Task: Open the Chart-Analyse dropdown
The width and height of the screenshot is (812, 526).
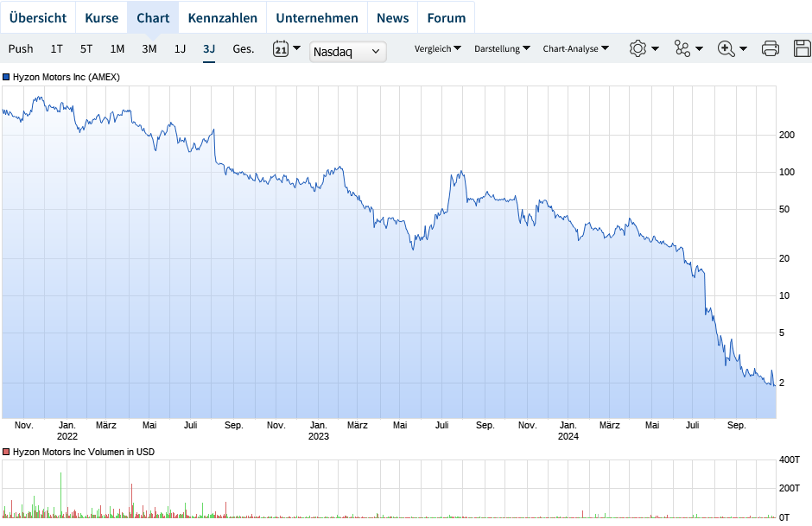Action: click(575, 49)
